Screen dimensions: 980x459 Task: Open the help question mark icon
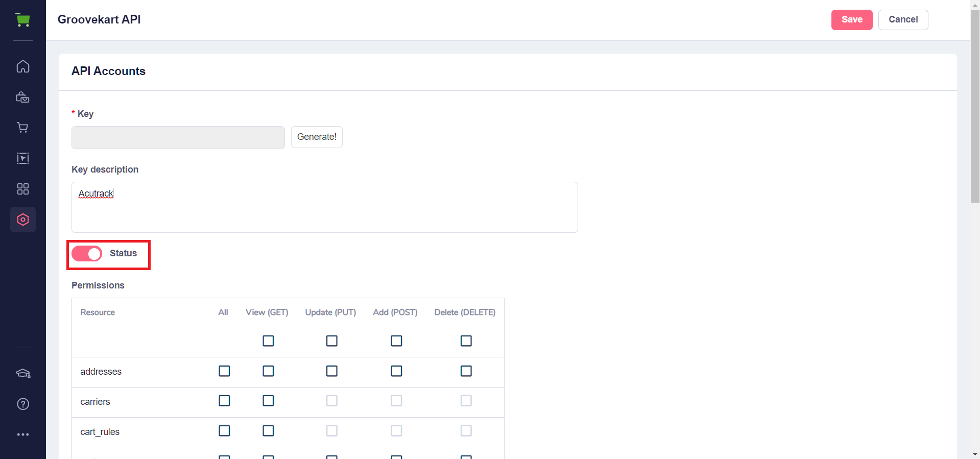click(23, 404)
